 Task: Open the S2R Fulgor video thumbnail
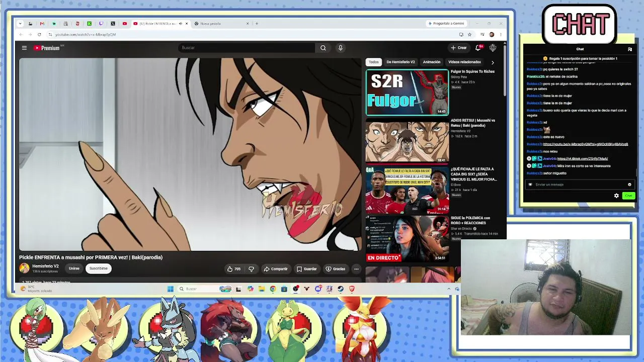[407, 93]
